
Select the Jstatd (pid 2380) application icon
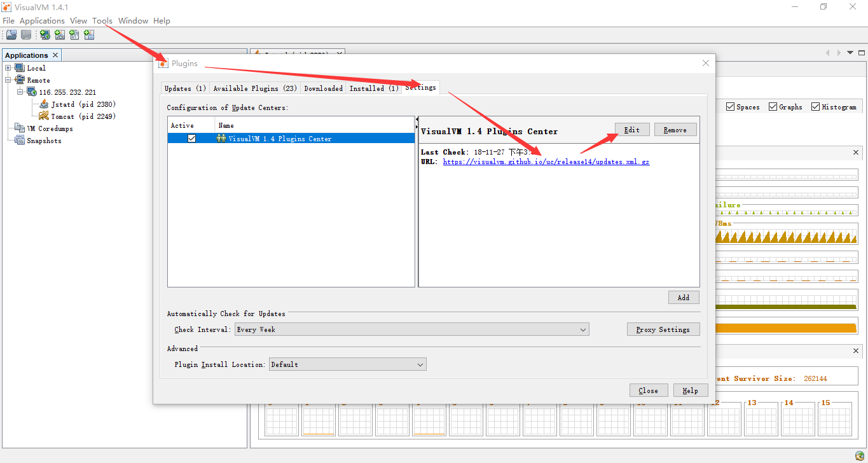43,104
